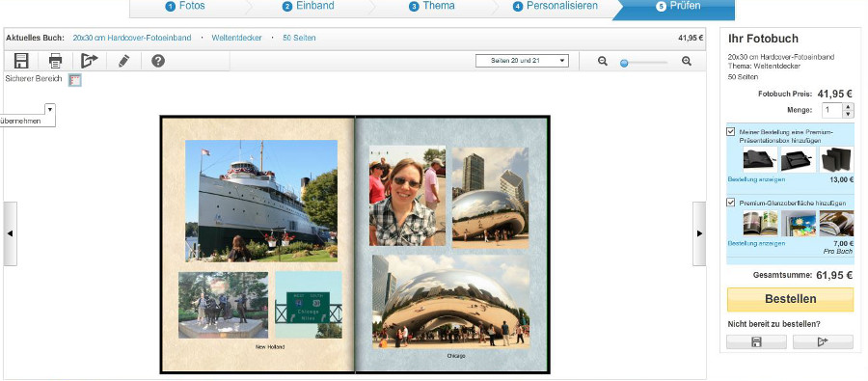Click third presentation box product thumbnail
This screenshot has width=868, height=381.
[836, 159]
